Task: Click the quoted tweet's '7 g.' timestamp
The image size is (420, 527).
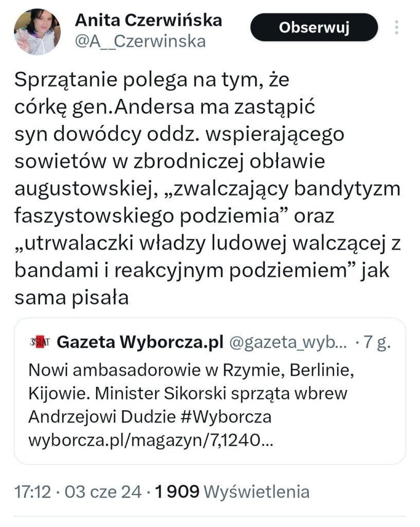Action: pyautogui.click(x=377, y=342)
